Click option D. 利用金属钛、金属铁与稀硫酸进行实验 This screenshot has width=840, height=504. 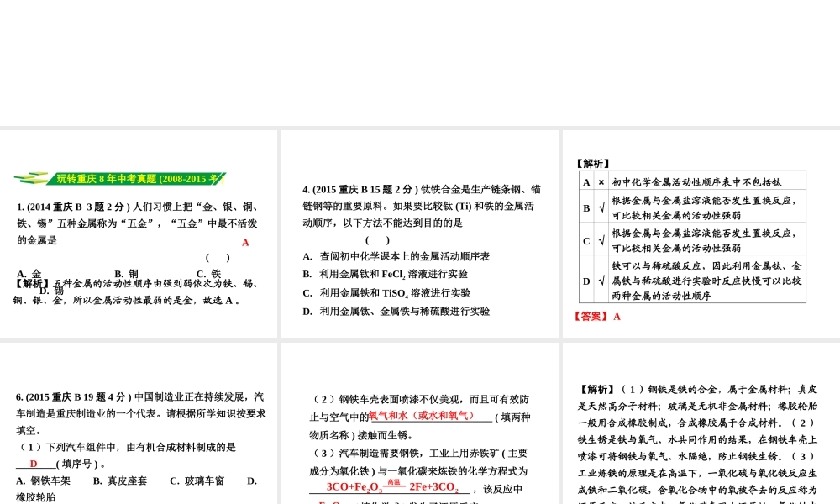click(396, 311)
